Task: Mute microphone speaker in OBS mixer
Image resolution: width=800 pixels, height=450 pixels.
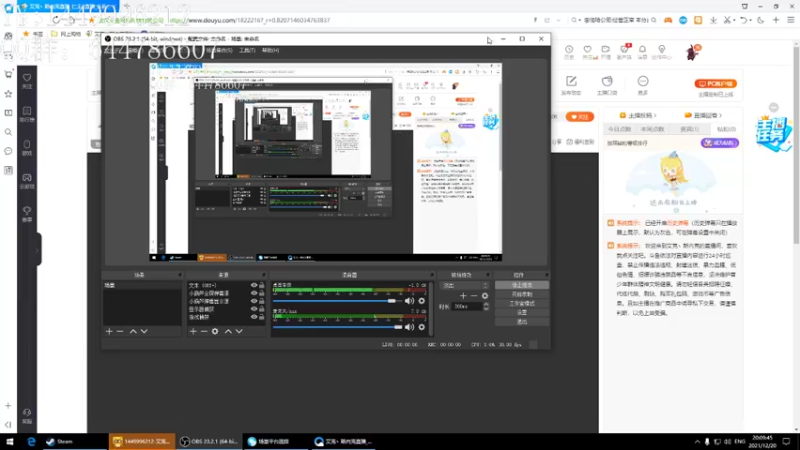Action: (409, 327)
